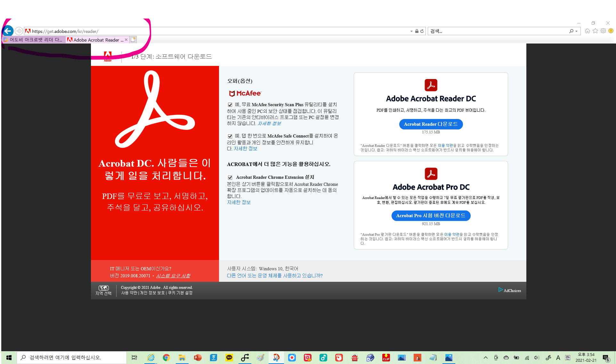Screen dimensions: 616x364
Task: Expand address bar history dropdown arrow
Action: tap(411, 31)
